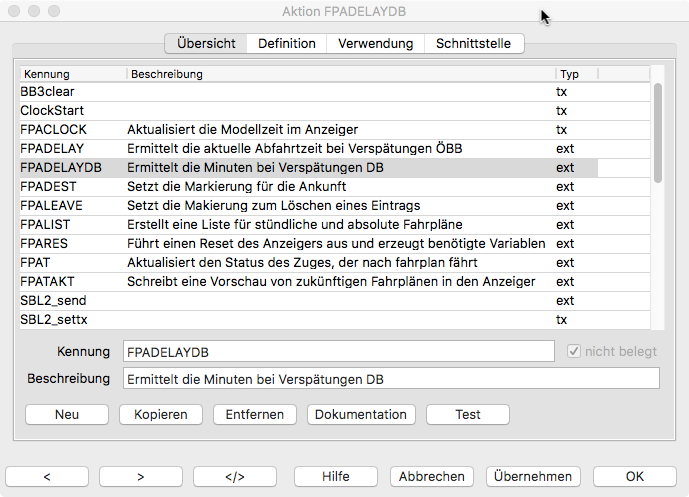The height and width of the screenshot is (497, 689).
Task: Go to next action with > button
Action: (141, 477)
